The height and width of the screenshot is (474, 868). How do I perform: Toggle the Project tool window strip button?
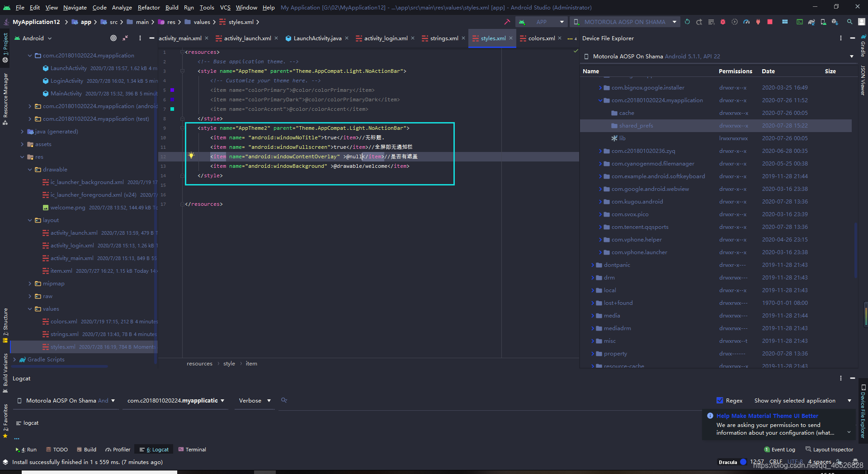5,47
